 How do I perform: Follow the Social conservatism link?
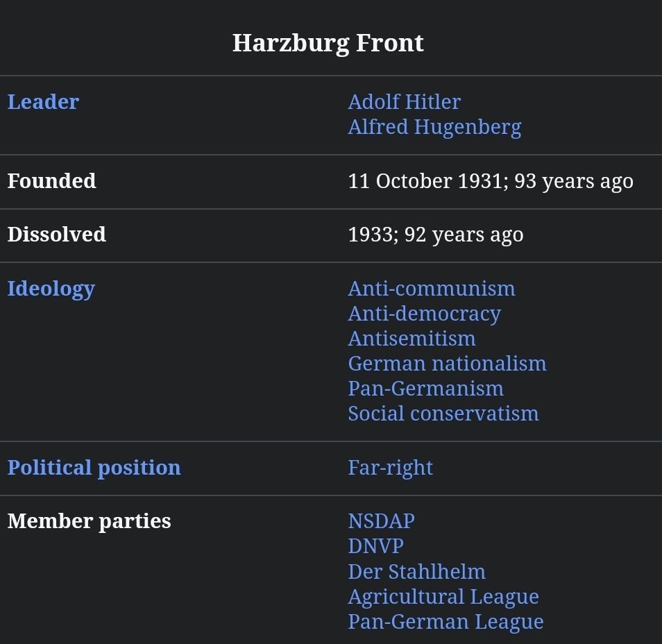[x=443, y=414]
